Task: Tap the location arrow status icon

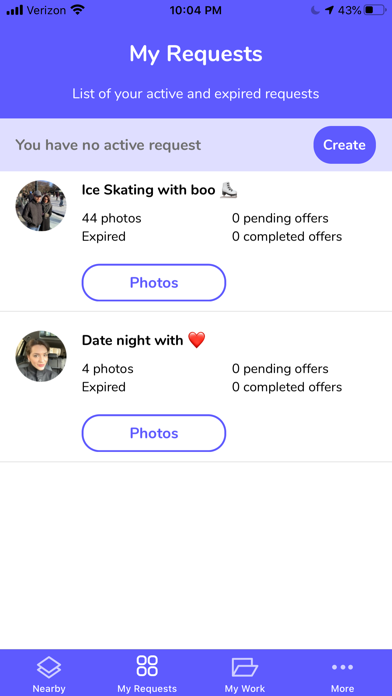Action: (x=329, y=10)
